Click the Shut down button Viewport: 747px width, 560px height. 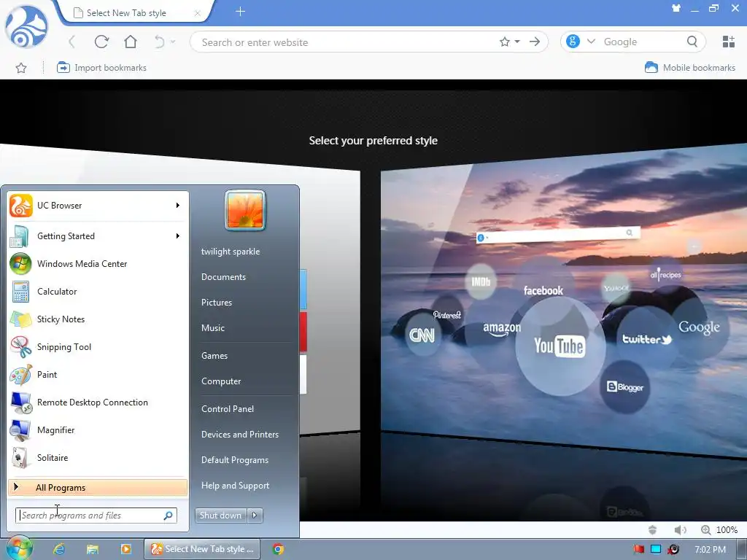click(220, 516)
